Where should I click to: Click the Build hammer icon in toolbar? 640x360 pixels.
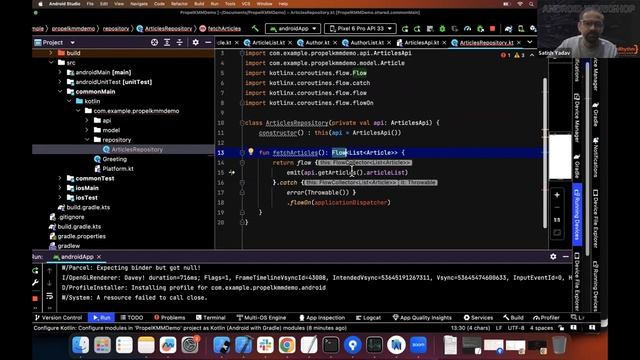point(255,29)
